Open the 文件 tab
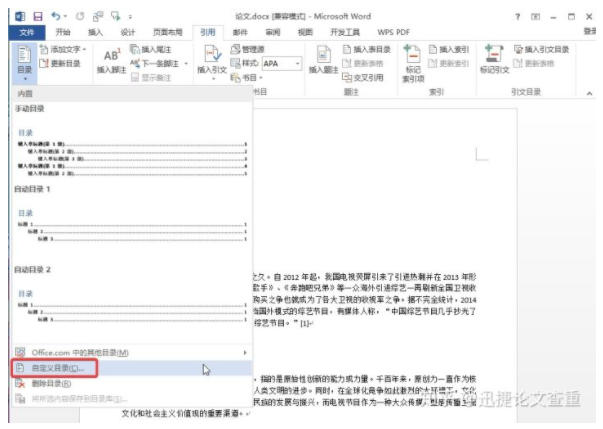The height and width of the screenshot is (429, 603). 27,32
